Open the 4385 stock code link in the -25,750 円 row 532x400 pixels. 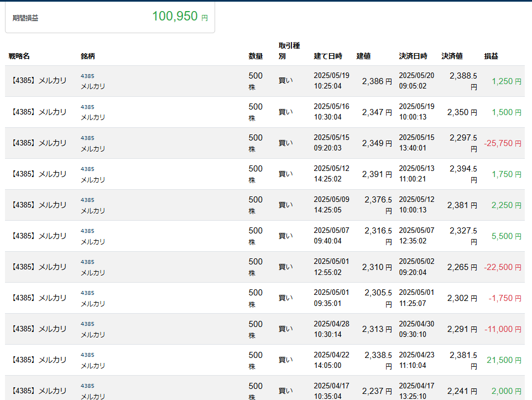87,138
